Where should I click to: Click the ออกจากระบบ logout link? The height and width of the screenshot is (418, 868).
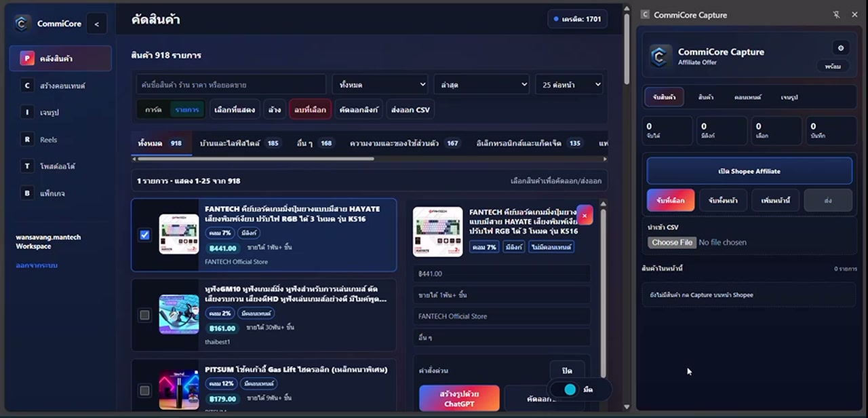click(x=37, y=265)
